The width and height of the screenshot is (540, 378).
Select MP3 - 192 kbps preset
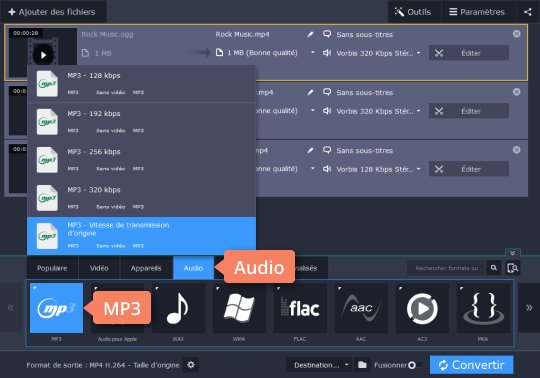pos(141,122)
